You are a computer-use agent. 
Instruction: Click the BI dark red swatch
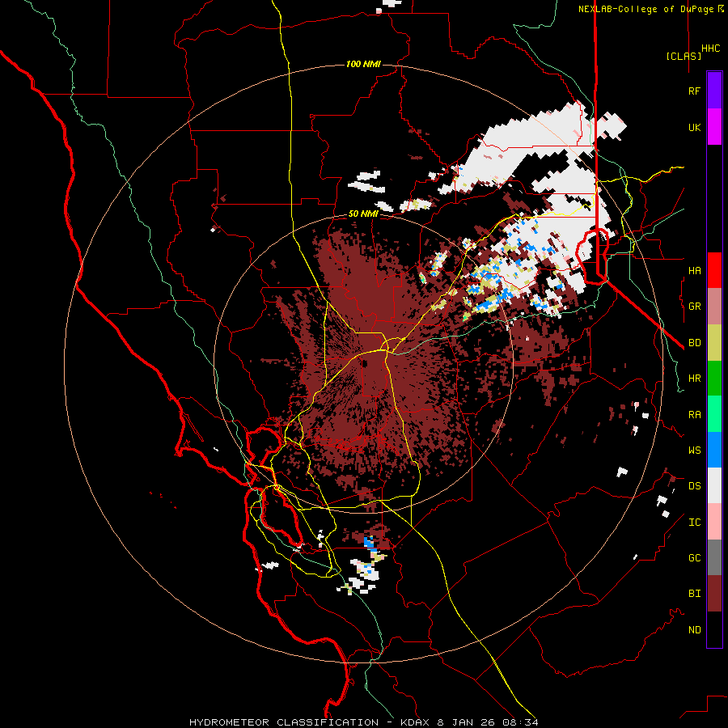714,594
